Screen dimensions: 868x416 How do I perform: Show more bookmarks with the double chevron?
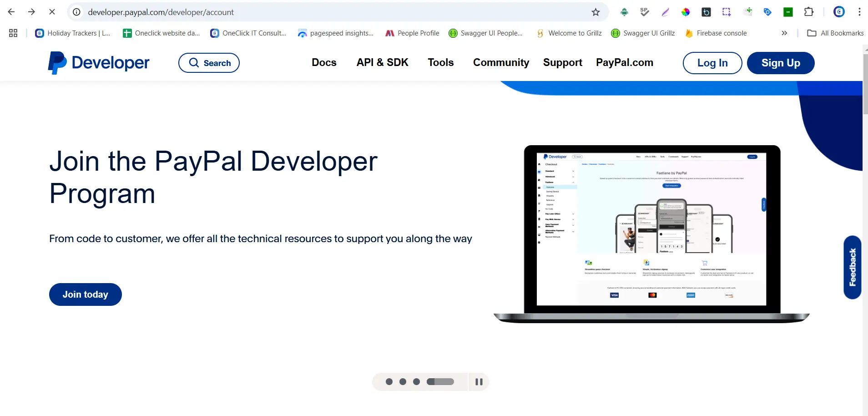[784, 33]
